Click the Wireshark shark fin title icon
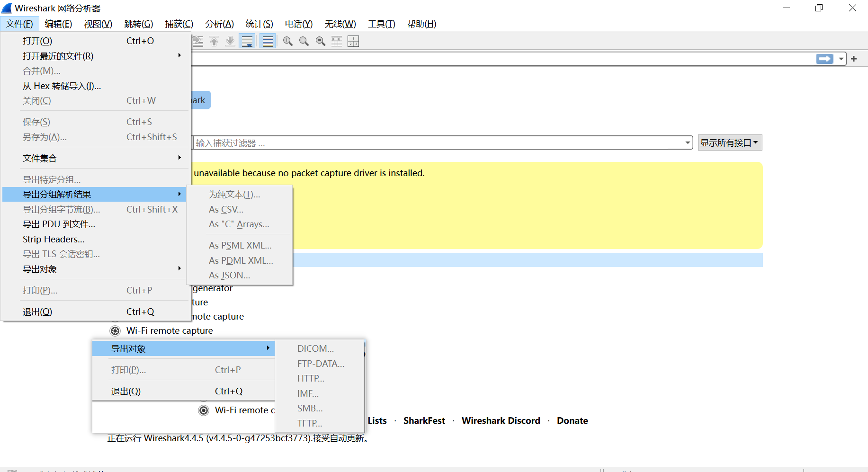The height and width of the screenshot is (472, 868). pos(7,8)
